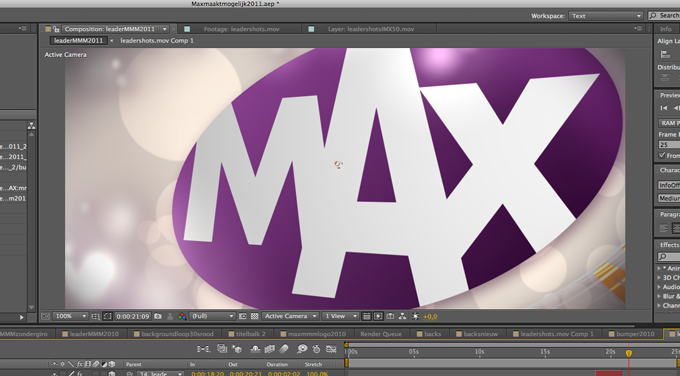Open the Composition leaderMMM2011 dropdown arrow
Screen dimensions: 680x376
pos(165,29)
